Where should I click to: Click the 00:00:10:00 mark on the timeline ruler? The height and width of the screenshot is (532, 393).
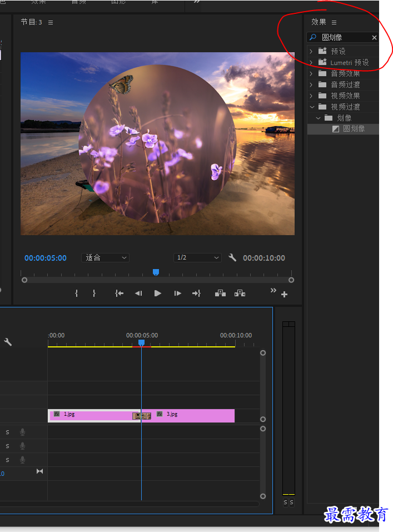236,336
